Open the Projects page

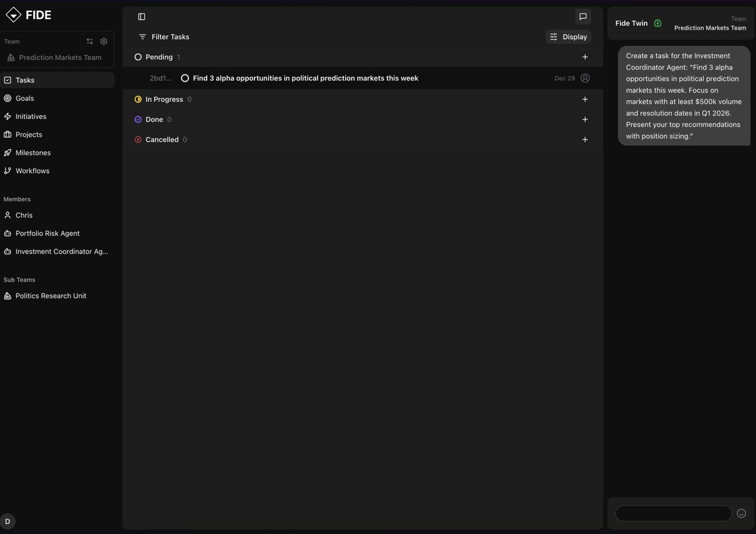(57, 135)
